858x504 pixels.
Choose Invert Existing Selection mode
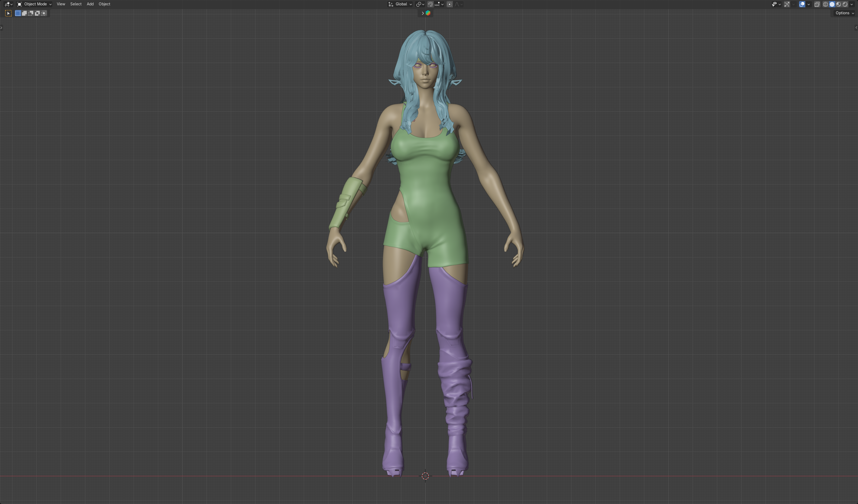(37, 13)
